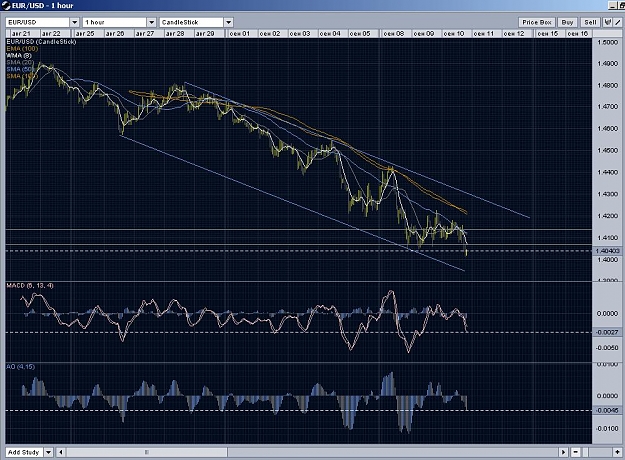
Task: Click the Buy button
Action: [x=567, y=22]
